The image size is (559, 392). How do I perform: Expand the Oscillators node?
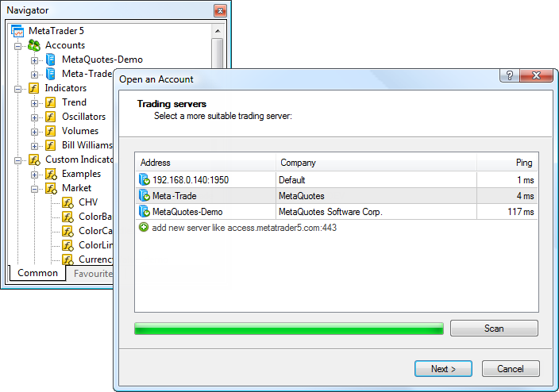pyautogui.click(x=34, y=117)
